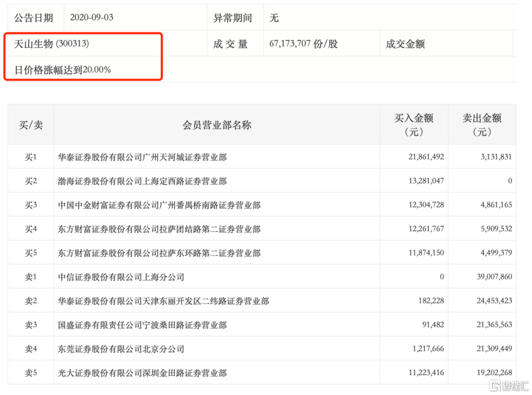The image size is (532, 395).
Task: Select the 卖2 row label
Action: pos(31,301)
